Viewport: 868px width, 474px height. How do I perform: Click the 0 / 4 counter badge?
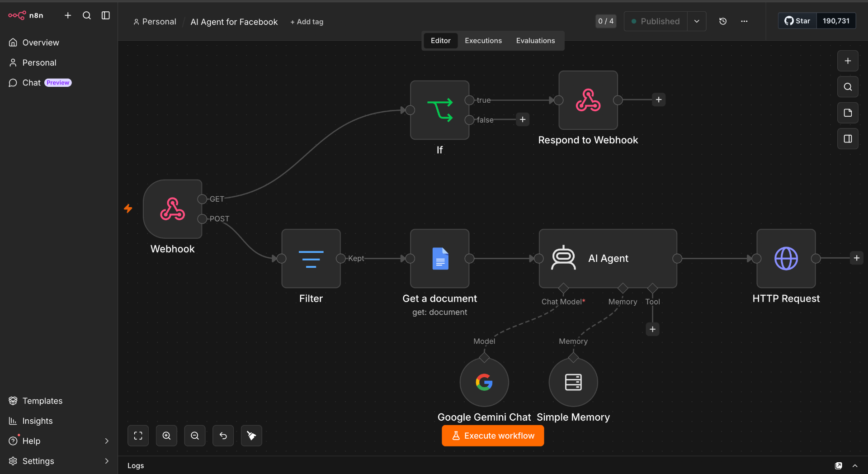tap(606, 21)
